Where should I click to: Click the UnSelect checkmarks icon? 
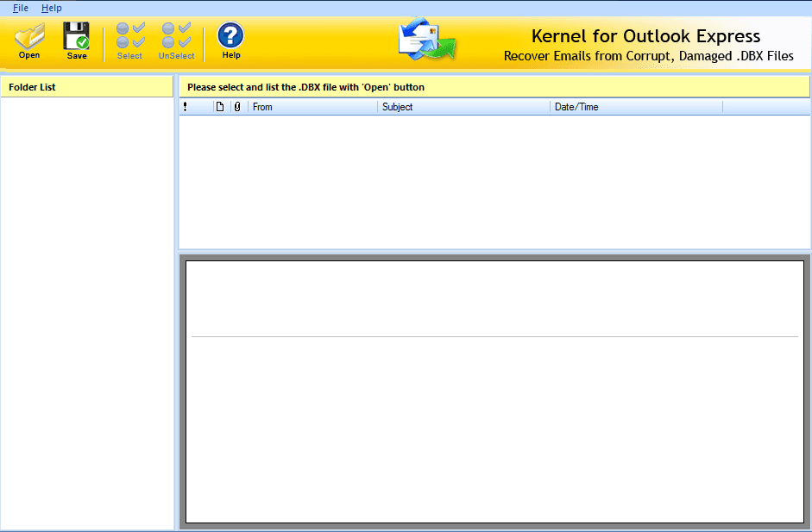(x=177, y=41)
